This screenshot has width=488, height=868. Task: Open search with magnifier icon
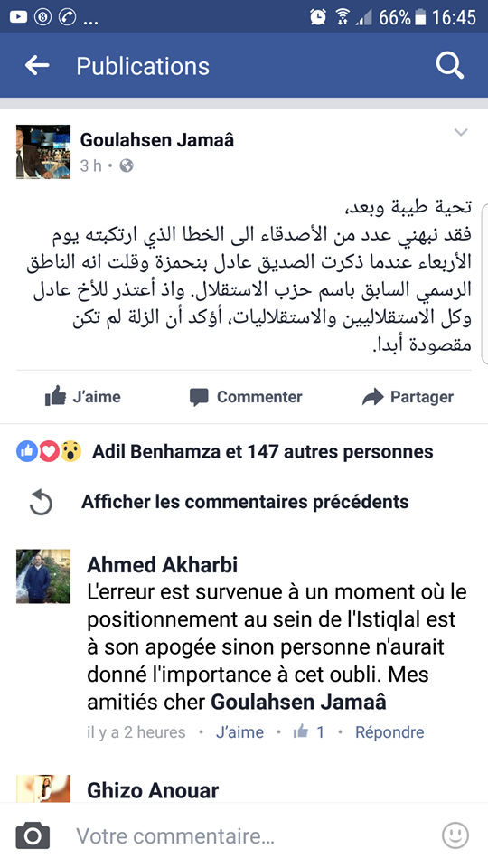(449, 66)
